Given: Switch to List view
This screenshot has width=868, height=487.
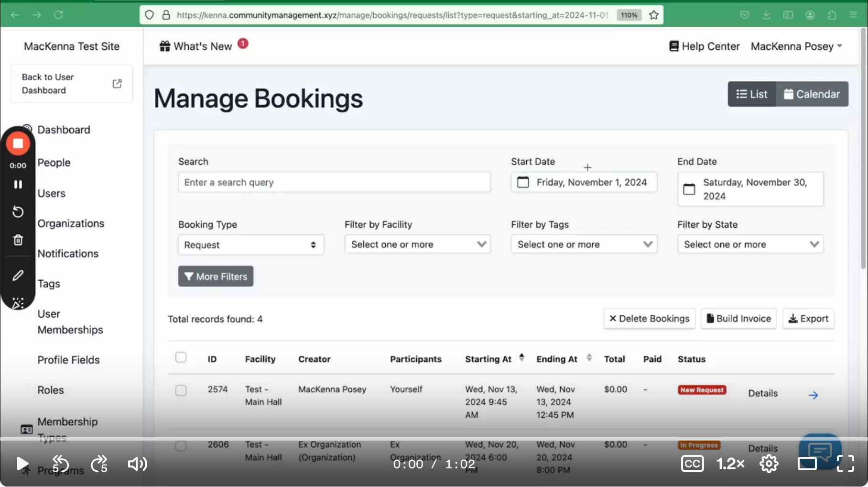Looking at the screenshot, I should (x=752, y=94).
